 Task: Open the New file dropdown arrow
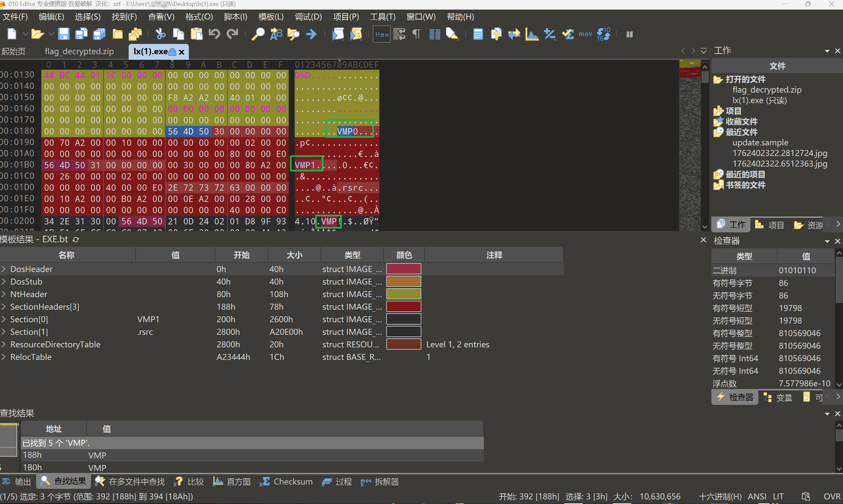25,34
